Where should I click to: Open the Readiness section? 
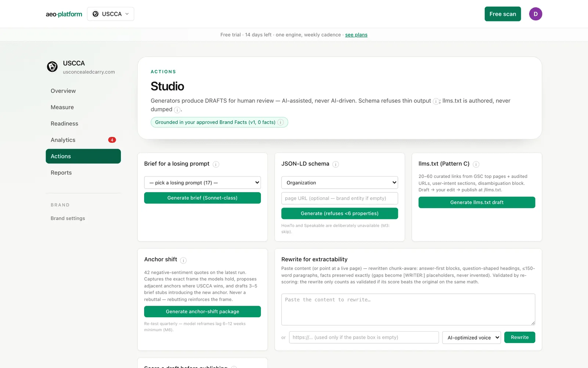click(83, 124)
